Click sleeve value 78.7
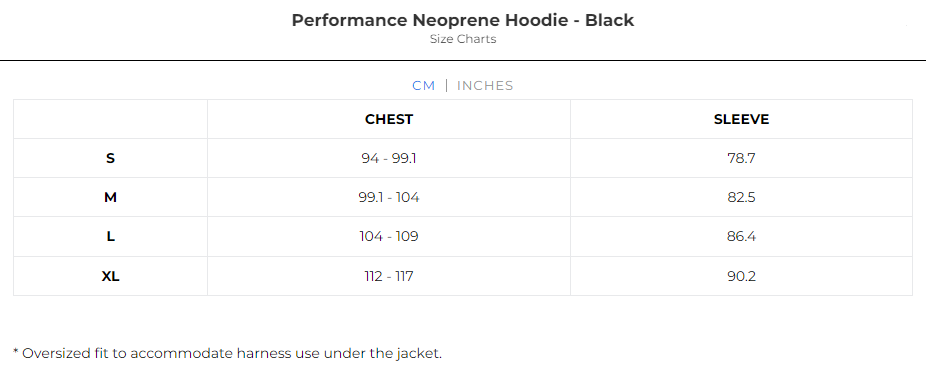Viewport: 926px width, 383px height. point(741,158)
